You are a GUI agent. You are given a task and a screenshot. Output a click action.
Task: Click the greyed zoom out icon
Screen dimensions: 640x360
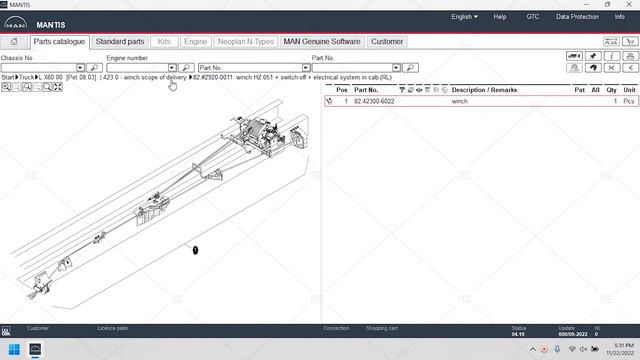tap(16, 87)
